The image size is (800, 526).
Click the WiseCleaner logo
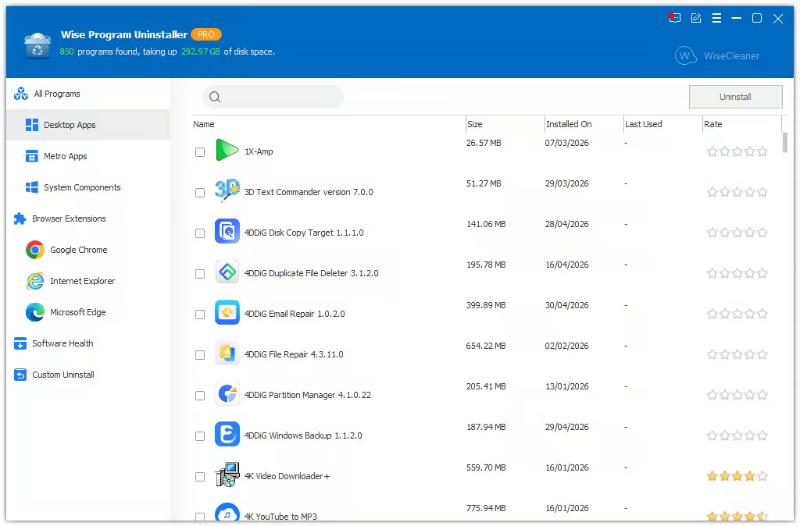717,56
